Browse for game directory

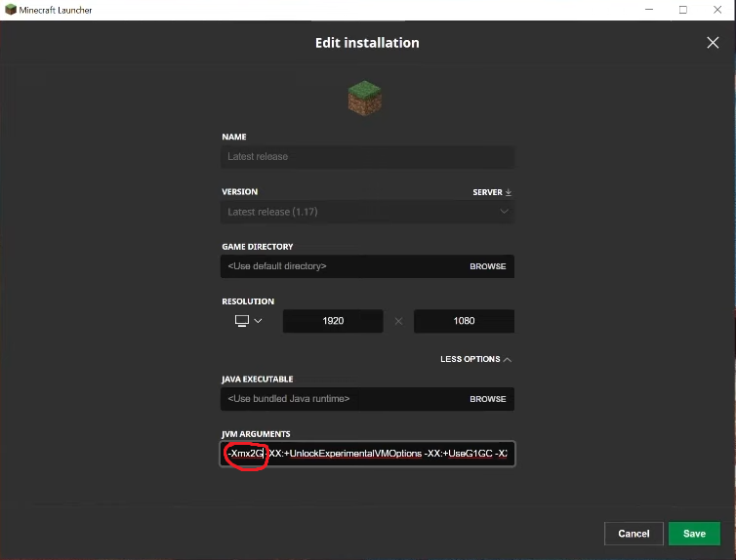point(488,266)
